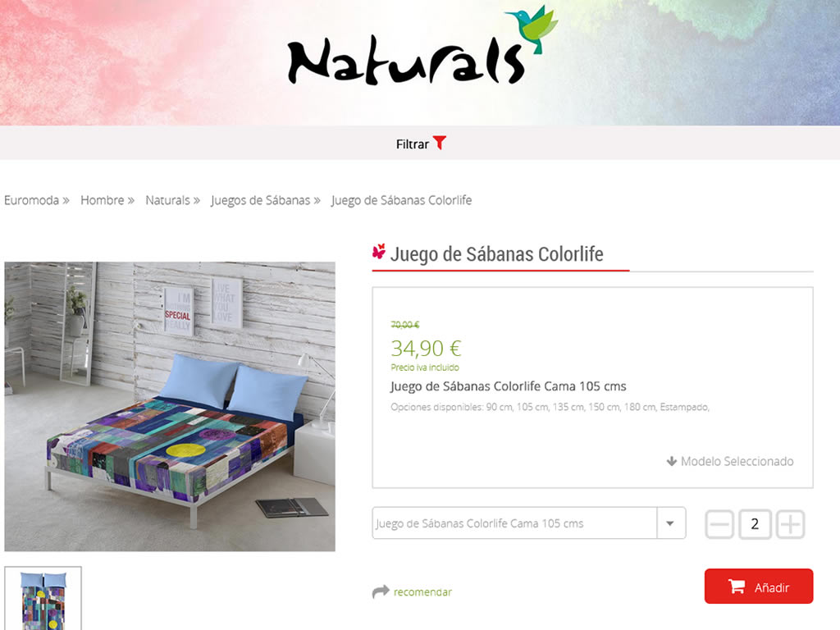Click the hummingbird in the Naturals logo
Viewport: 840px width, 630px height.
point(532,29)
